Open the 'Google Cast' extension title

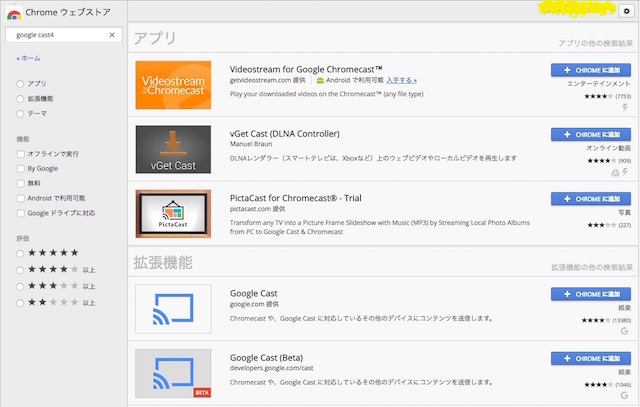click(x=253, y=294)
